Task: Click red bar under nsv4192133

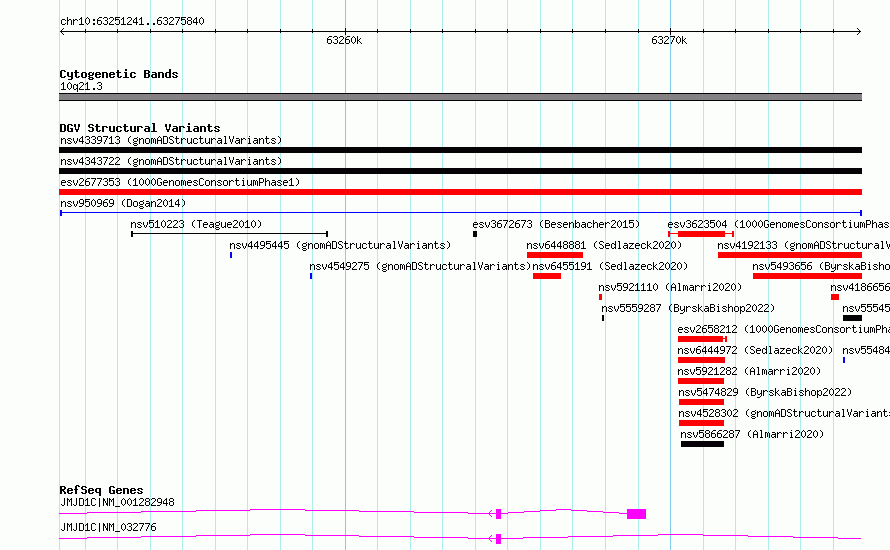Action: [790, 255]
